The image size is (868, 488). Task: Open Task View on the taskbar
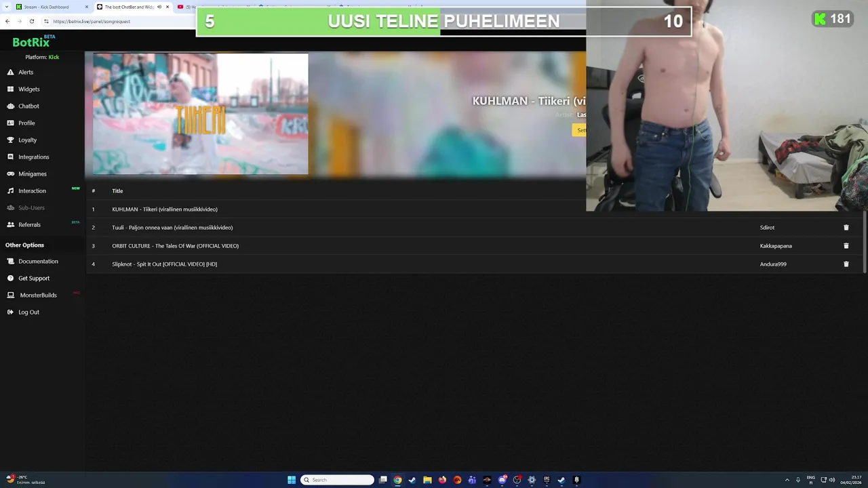383,480
